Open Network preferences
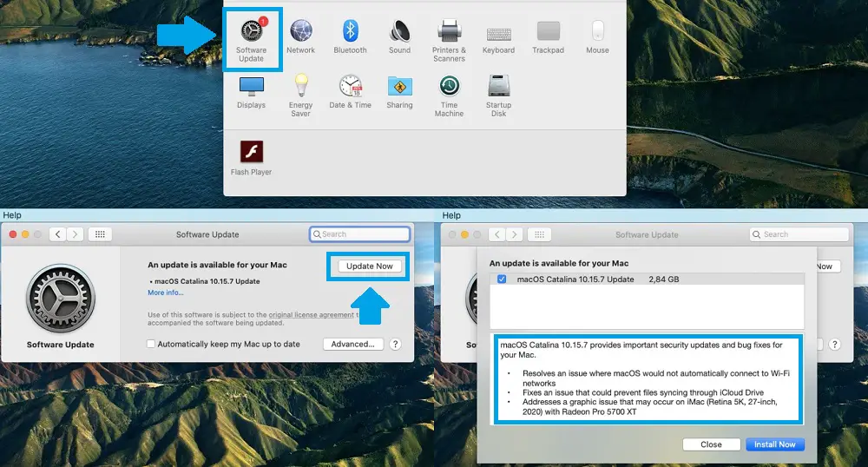The width and height of the screenshot is (868, 467). [x=301, y=38]
